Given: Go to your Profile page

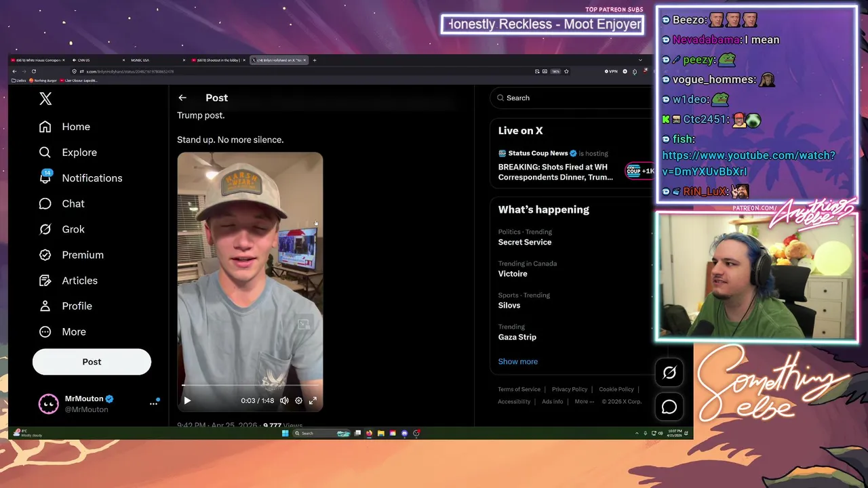Looking at the screenshot, I should (x=65, y=306).
